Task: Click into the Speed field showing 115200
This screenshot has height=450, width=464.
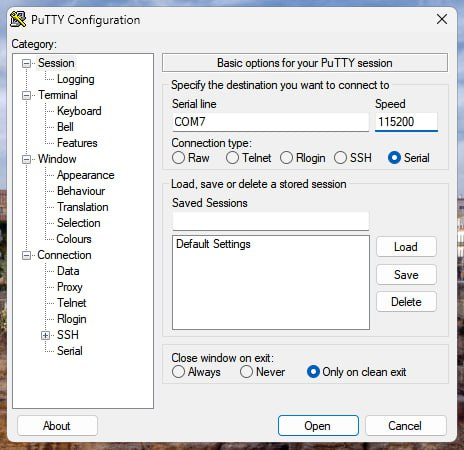Action: 406,122
